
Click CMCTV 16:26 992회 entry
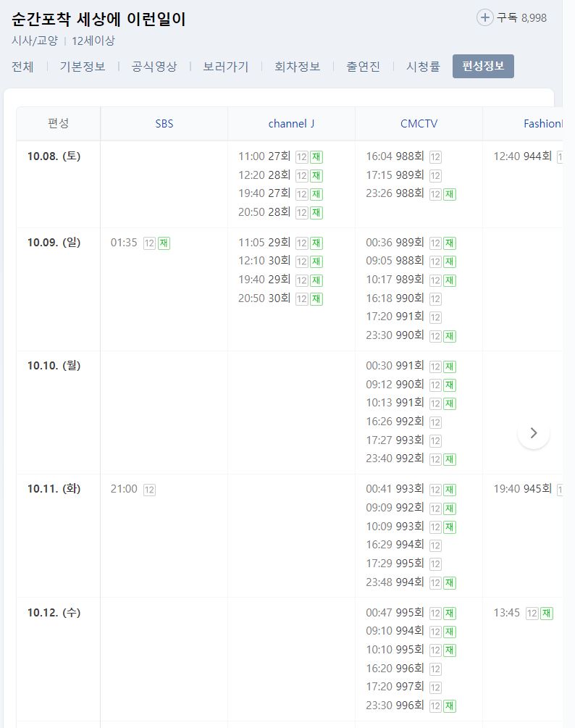coord(403,422)
